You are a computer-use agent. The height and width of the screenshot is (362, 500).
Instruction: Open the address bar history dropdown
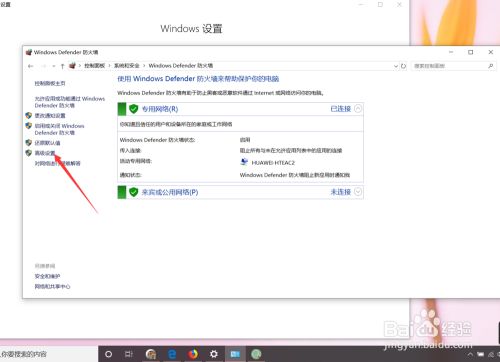tap(396, 66)
